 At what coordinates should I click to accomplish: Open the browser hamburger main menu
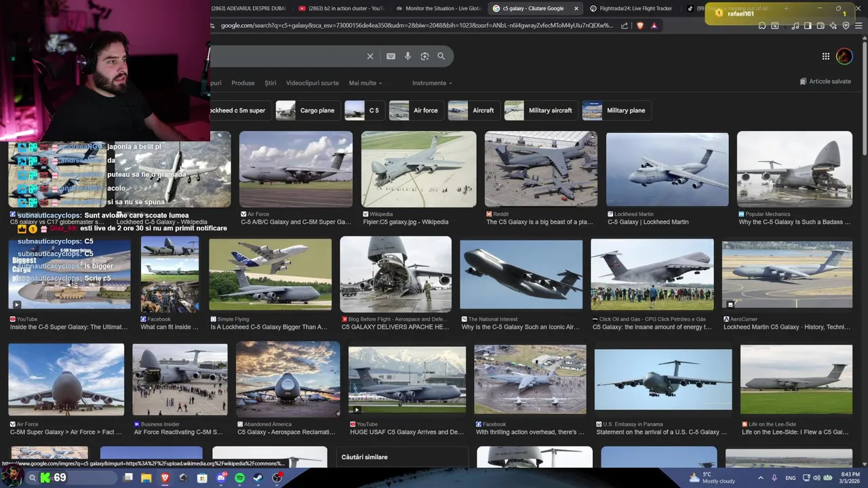[x=859, y=26]
